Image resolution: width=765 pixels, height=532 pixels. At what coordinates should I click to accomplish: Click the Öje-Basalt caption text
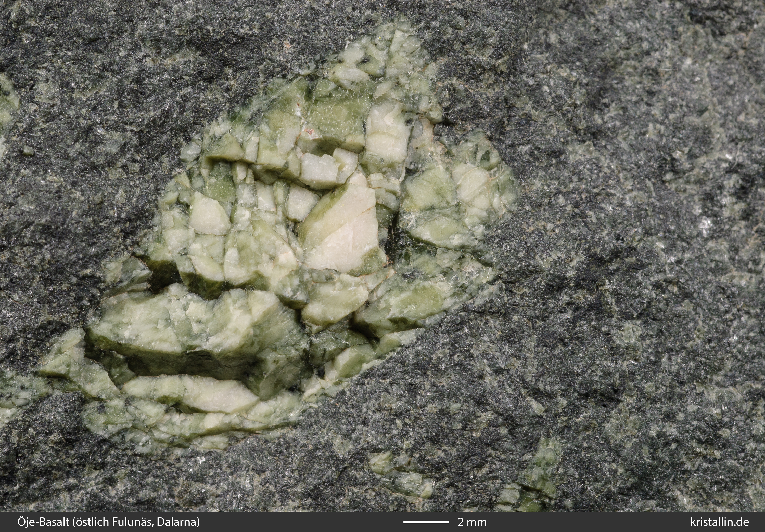tap(44, 522)
